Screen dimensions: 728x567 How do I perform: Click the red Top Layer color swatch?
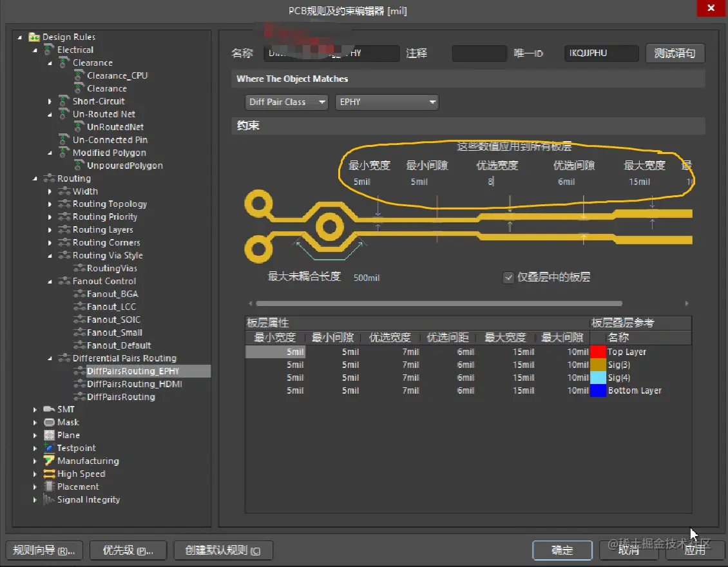598,352
